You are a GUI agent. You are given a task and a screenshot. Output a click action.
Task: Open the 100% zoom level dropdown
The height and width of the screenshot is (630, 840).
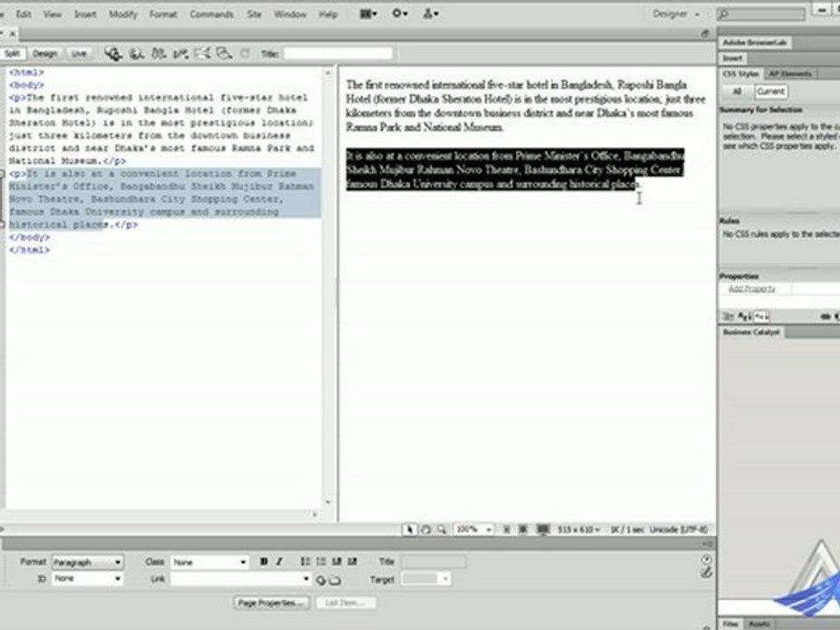473,530
